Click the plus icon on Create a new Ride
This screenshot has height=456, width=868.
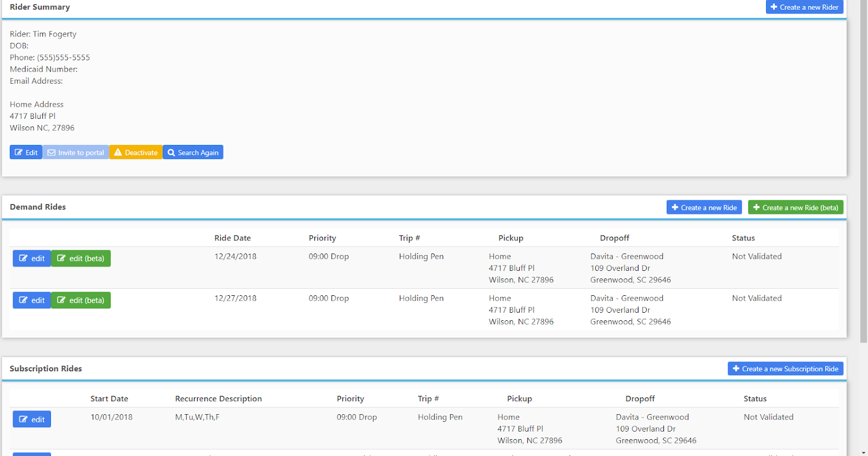click(x=675, y=207)
